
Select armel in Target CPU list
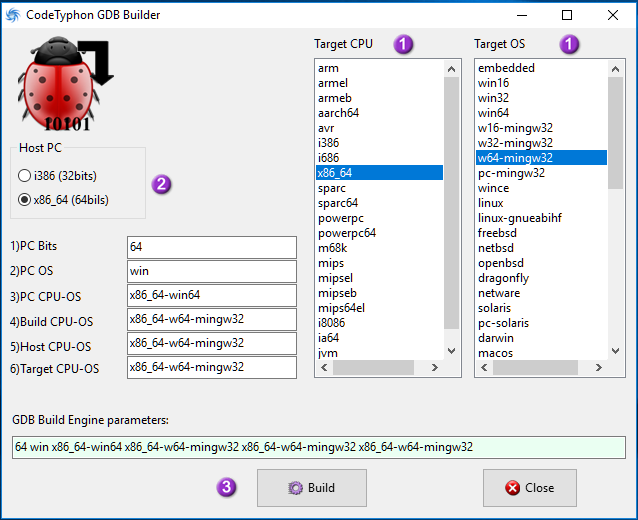coord(379,83)
